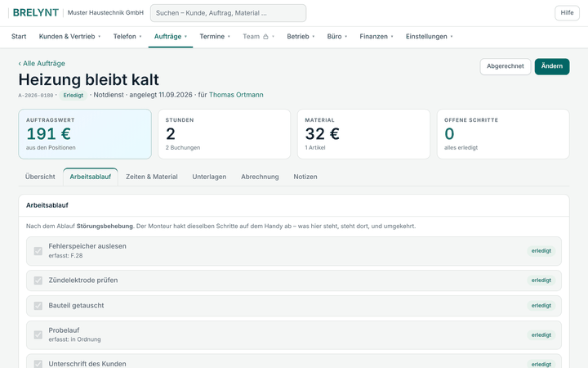
Task: Open the Telefon dropdown menu
Action: (127, 37)
